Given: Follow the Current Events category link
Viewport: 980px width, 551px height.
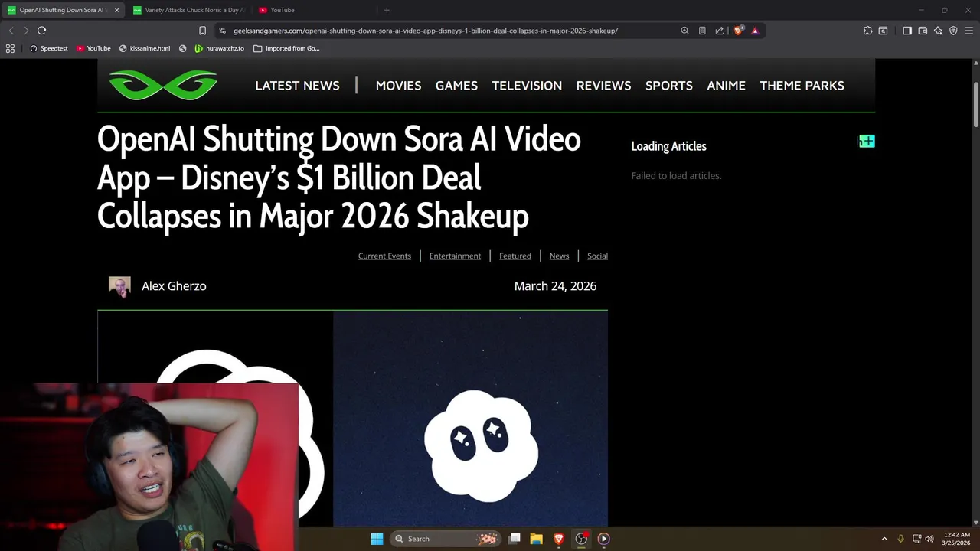Looking at the screenshot, I should 384,256.
